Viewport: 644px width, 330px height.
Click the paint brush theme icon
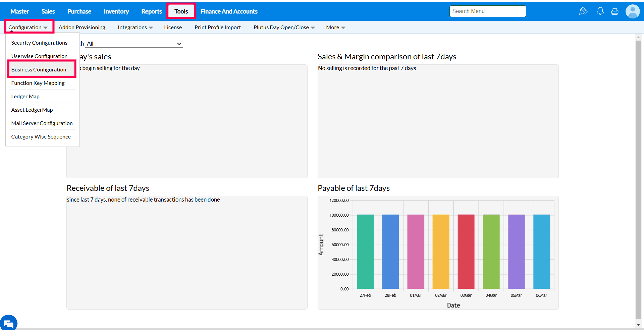[583, 11]
